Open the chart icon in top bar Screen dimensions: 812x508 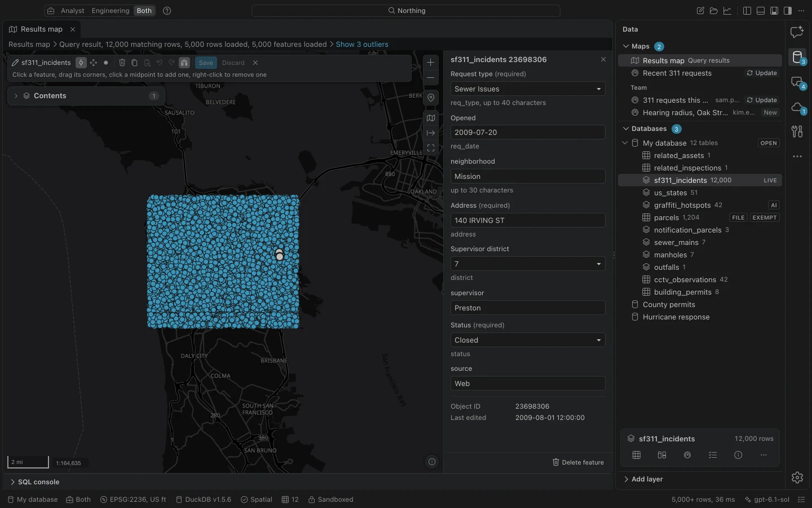click(x=727, y=11)
